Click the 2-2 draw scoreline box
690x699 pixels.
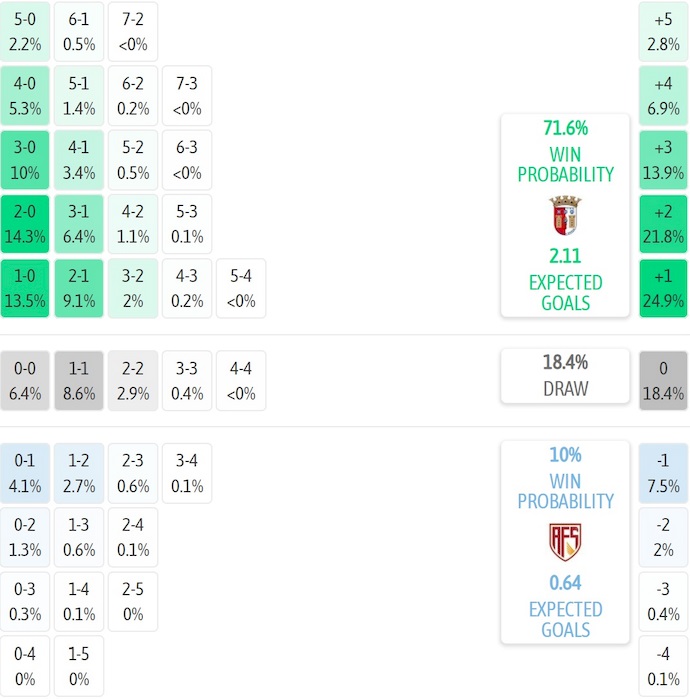(x=133, y=380)
